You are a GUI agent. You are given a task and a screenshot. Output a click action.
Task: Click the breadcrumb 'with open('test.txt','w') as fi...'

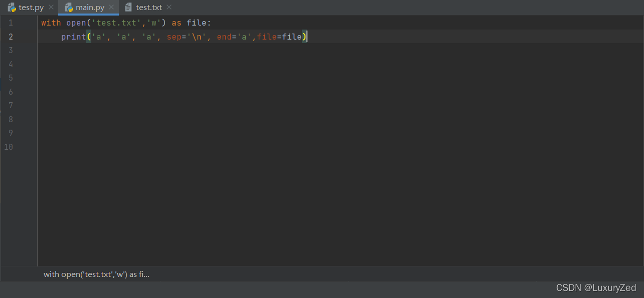coord(96,274)
